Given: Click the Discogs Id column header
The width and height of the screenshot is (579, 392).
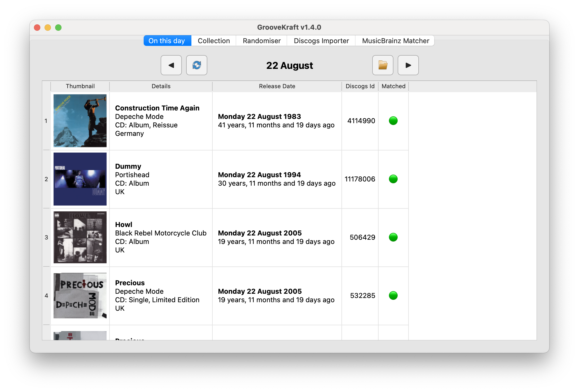Looking at the screenshot, I should pyautogui.click(x=360, y=86).
